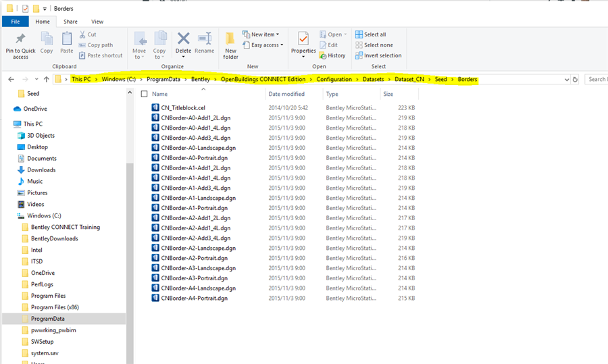The width and height of the screenshot is (608, 364).
Task: Go back to previous folder
Action: (11, 79)
